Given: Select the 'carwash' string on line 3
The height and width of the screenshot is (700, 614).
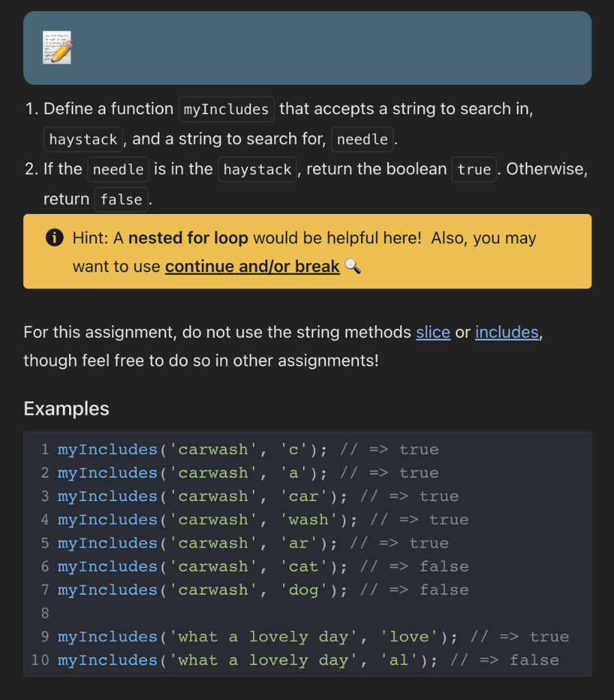Looking at the screenshot, I should [214, 496].
